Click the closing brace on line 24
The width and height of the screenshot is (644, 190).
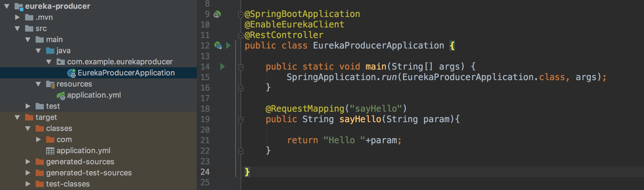(247, 172)
